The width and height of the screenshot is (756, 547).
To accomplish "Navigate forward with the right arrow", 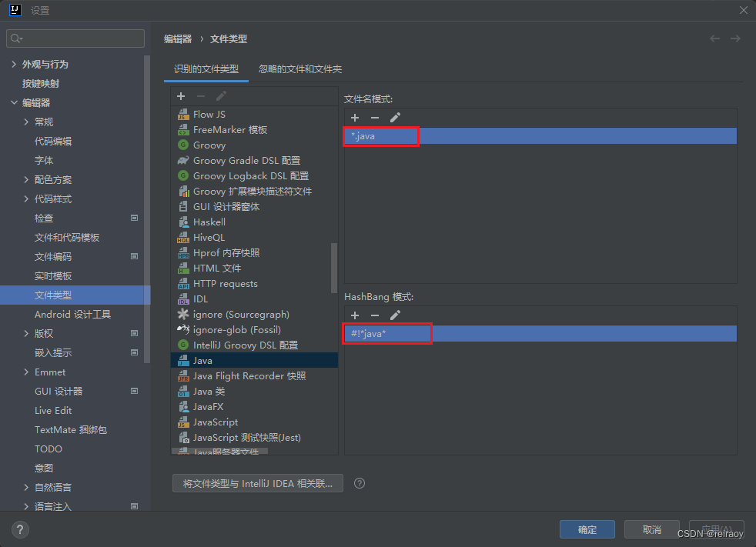I will click(x=736, y=38).
